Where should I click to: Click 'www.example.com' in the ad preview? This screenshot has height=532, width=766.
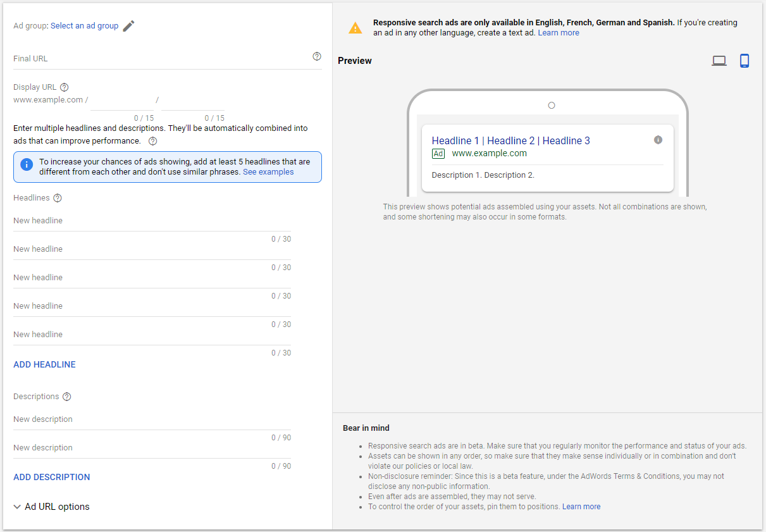pyautogui.click(x=489, y=154)
